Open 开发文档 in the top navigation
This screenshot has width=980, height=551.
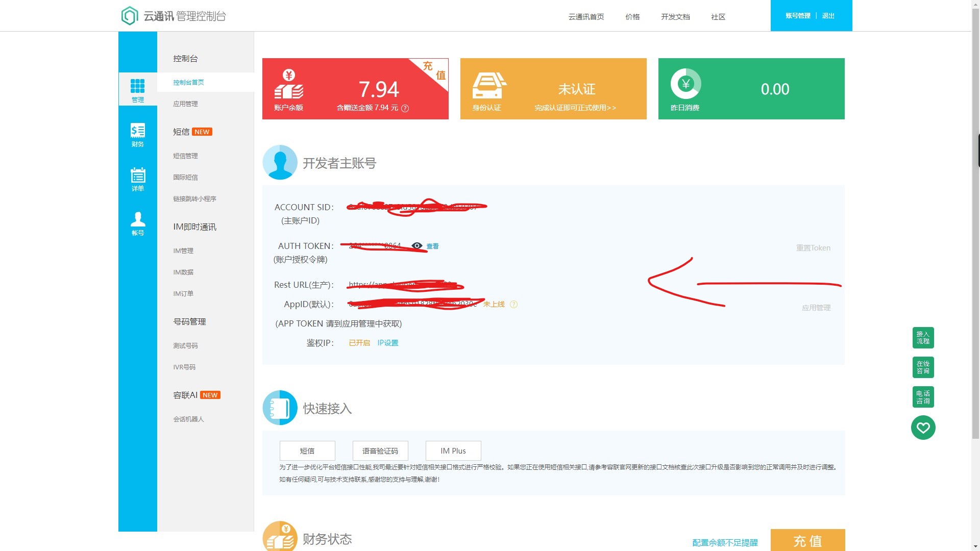[x=675, y=17]
